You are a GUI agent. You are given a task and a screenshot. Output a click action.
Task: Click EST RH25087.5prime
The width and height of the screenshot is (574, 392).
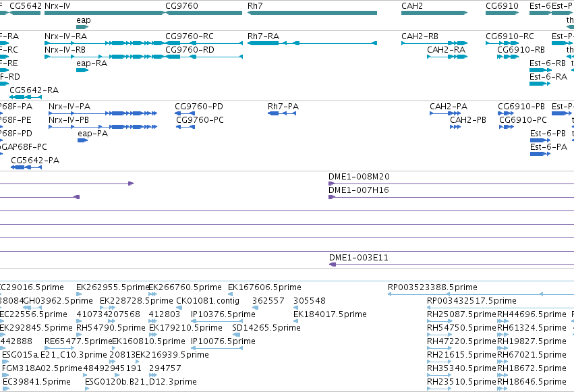pyautogui.click(x=440, y=321)
